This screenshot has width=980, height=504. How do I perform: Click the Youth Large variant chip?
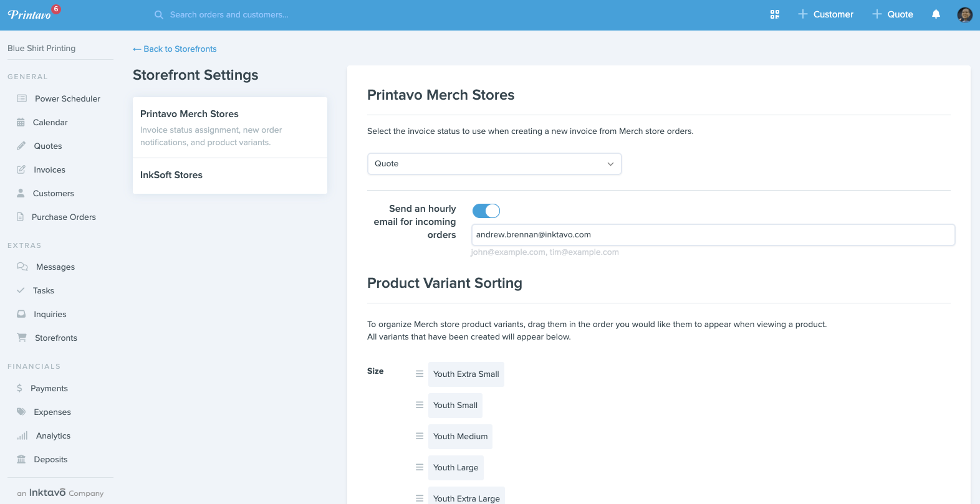[x=456, y=468]
